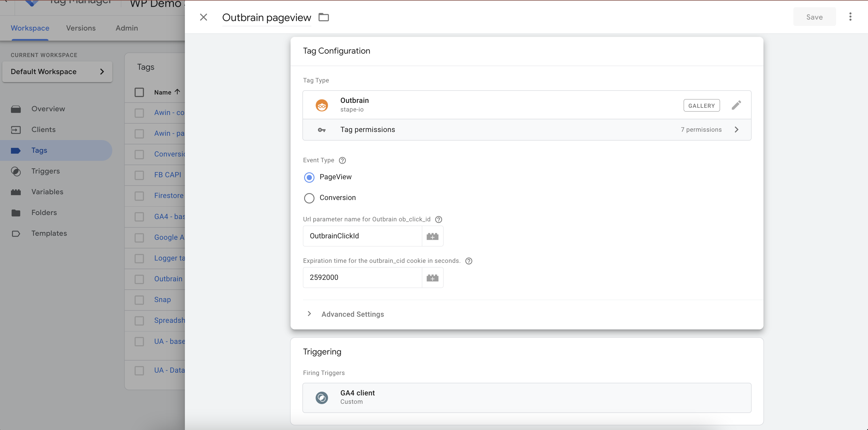Toggle select-all checkbox in Tags table header
The width and height of the screenshot is (868, 430).
(x=139, y=92)
